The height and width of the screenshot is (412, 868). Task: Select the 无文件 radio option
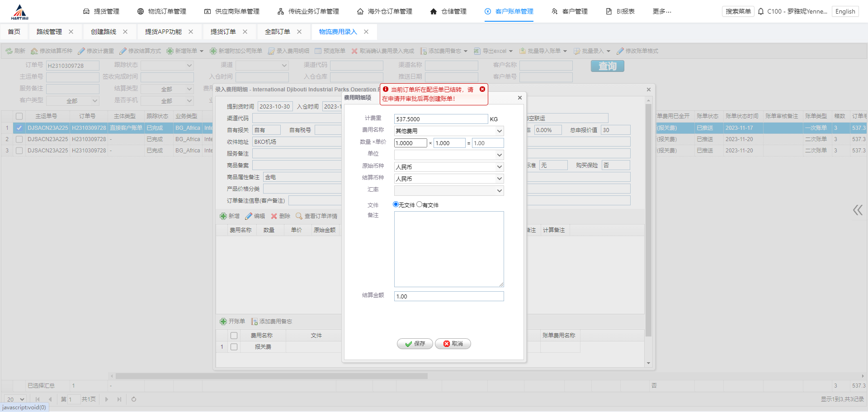click(x=396, y=204)
